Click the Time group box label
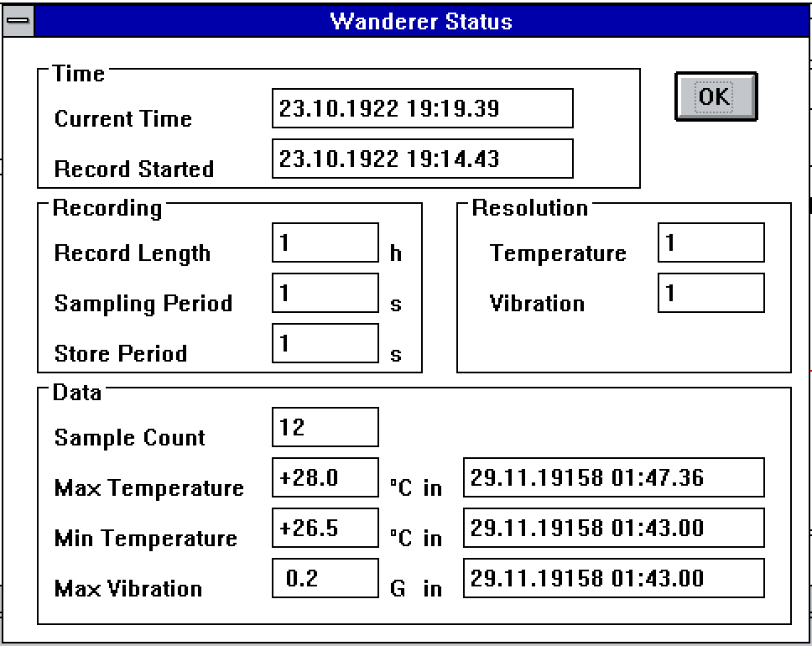Image resolution: width=812 pixels, height=646 pixels. [78, 74]
